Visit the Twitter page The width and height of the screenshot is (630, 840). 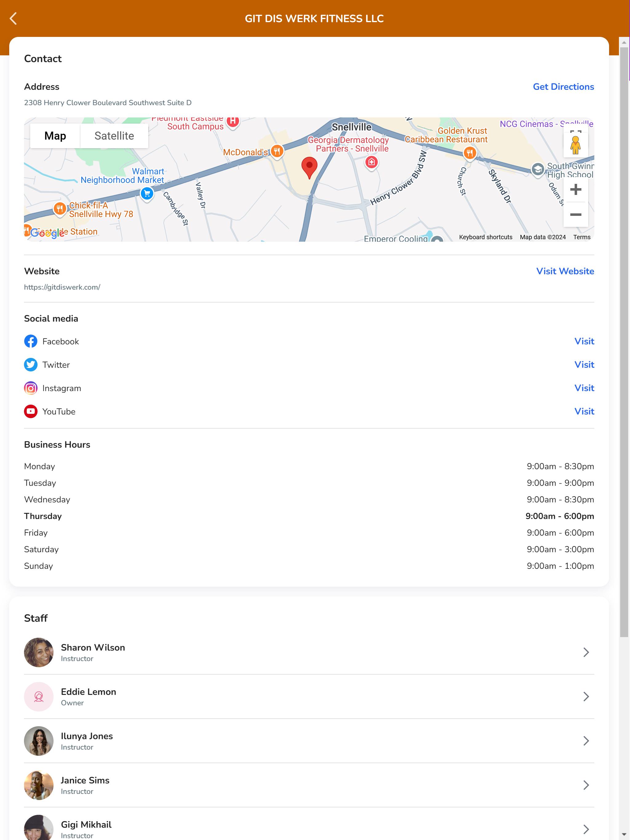pyautogui.click(x=584, y=365)
